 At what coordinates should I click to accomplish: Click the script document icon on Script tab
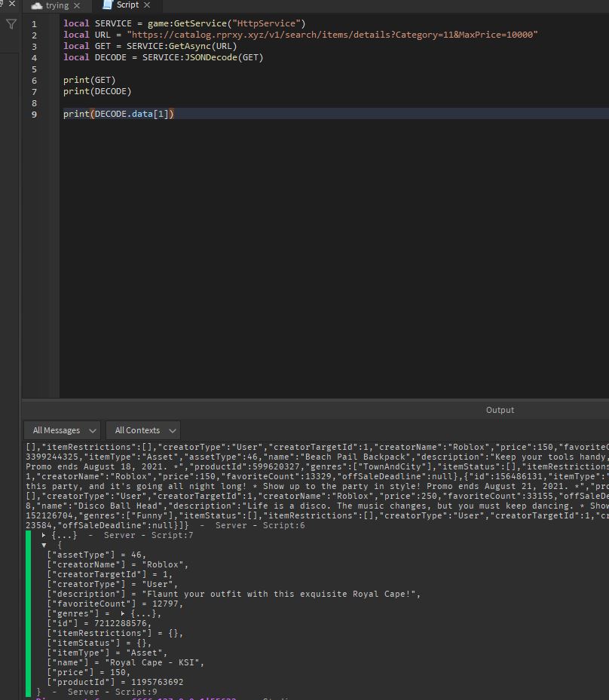(108, 5)
